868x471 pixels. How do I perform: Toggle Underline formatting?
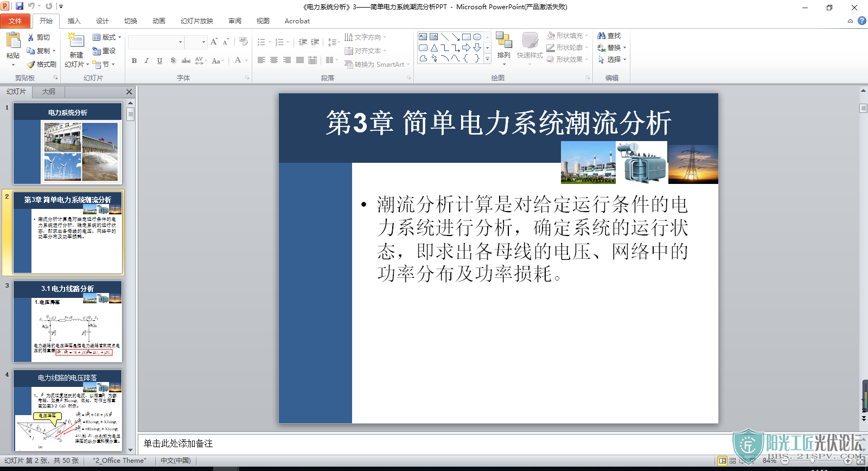(159, 60)
